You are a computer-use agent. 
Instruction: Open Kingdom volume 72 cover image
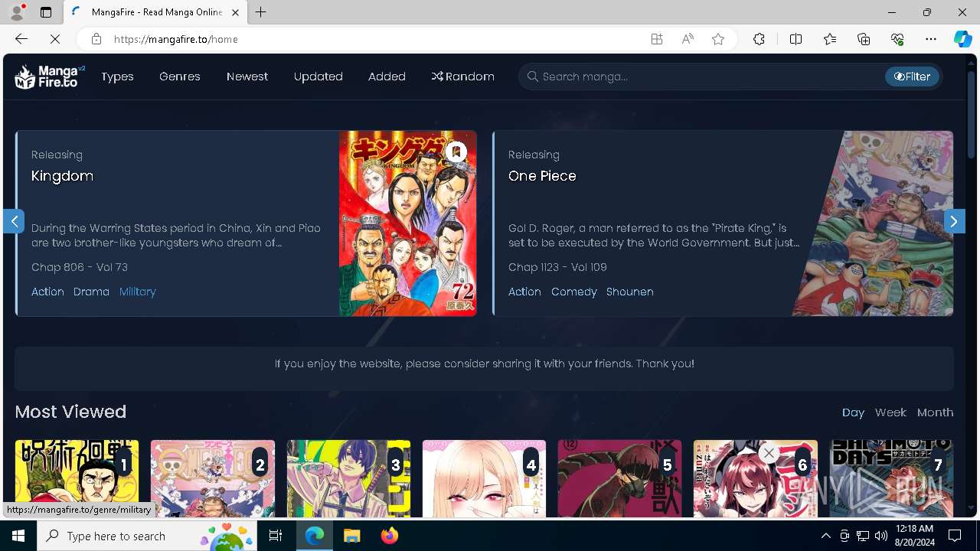click(x=408, y=223)
